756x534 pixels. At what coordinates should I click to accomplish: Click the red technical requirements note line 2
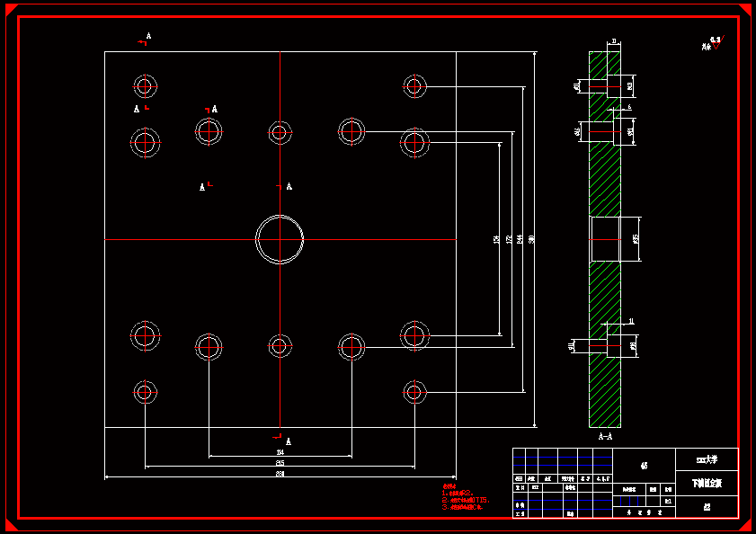pos(466,500)
